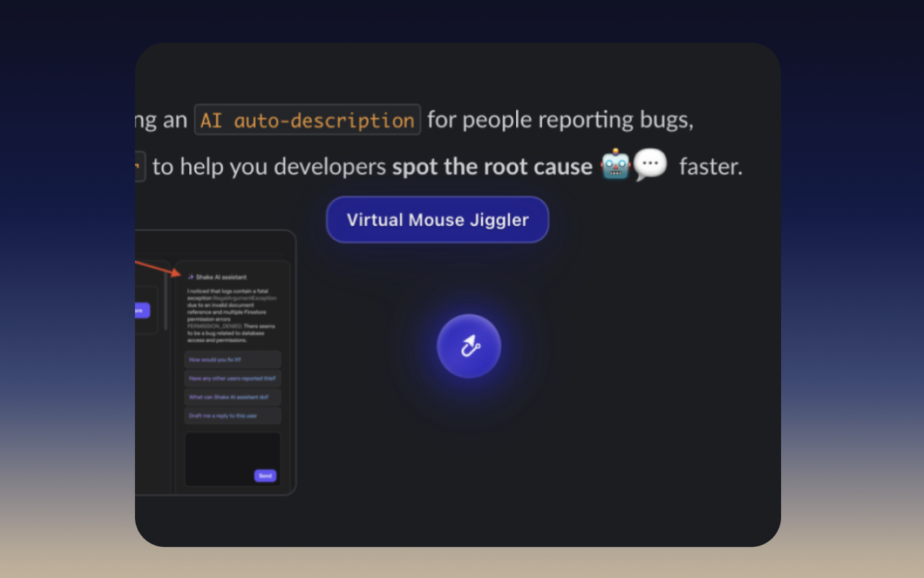Select the mouse jiggler cursor icon
This screenshot has width=924, height=578.
tap(469, 345)
